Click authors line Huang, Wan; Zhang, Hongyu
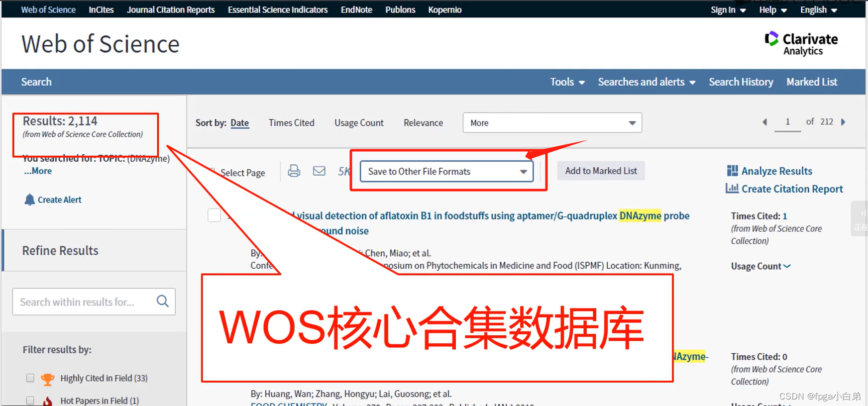868x406 pixels. click(x=351, y=394)
